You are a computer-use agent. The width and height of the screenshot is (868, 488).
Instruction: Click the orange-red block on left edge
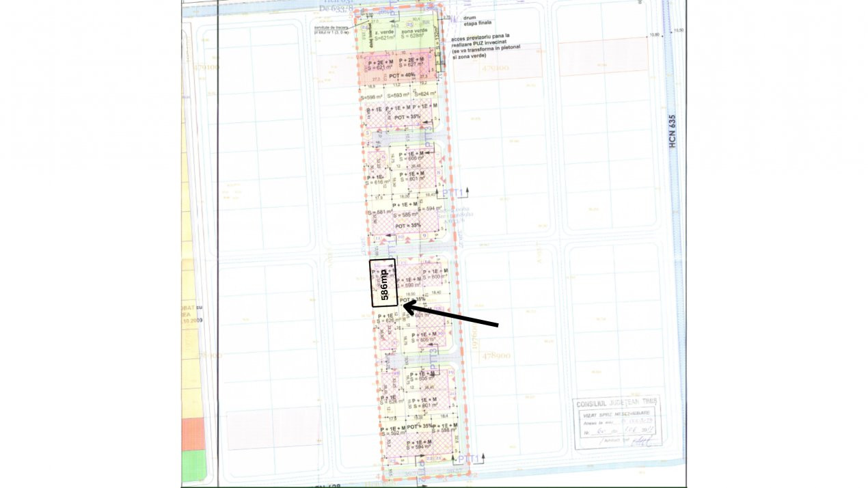pos(193,434)
